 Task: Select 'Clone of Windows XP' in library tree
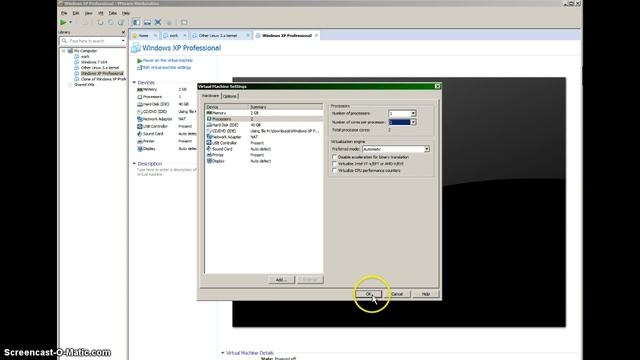103,79
